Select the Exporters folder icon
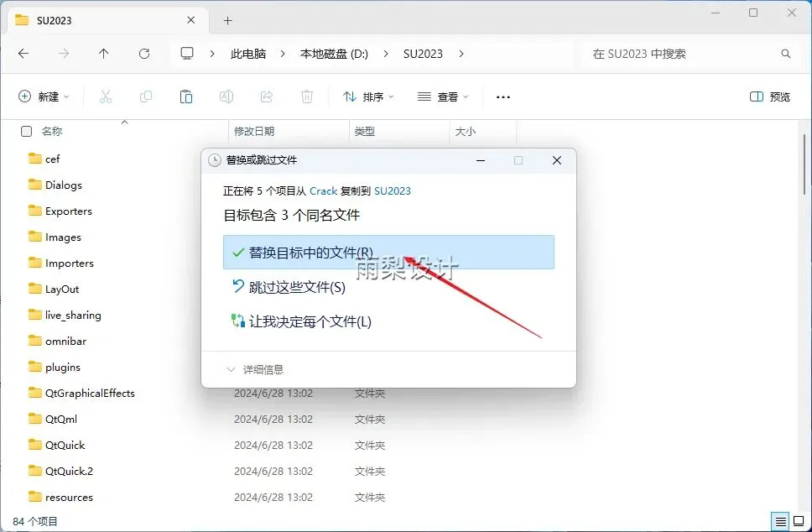 [34, 211]
